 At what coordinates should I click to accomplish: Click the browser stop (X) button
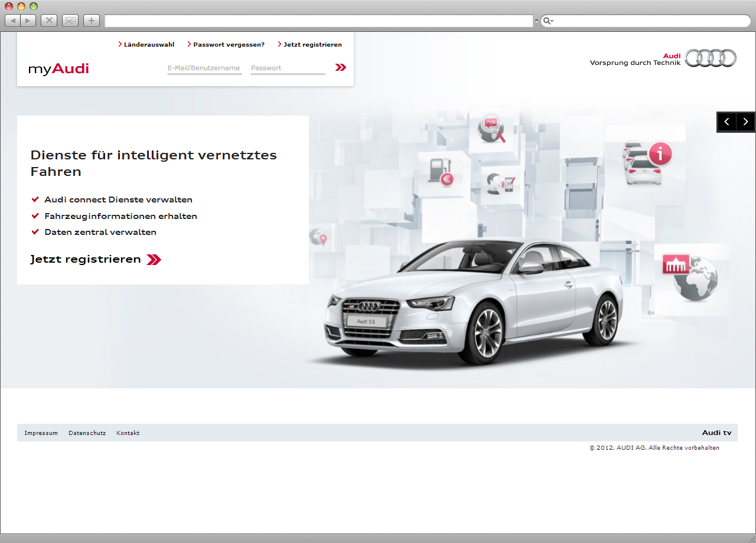(x=49, y=21)
